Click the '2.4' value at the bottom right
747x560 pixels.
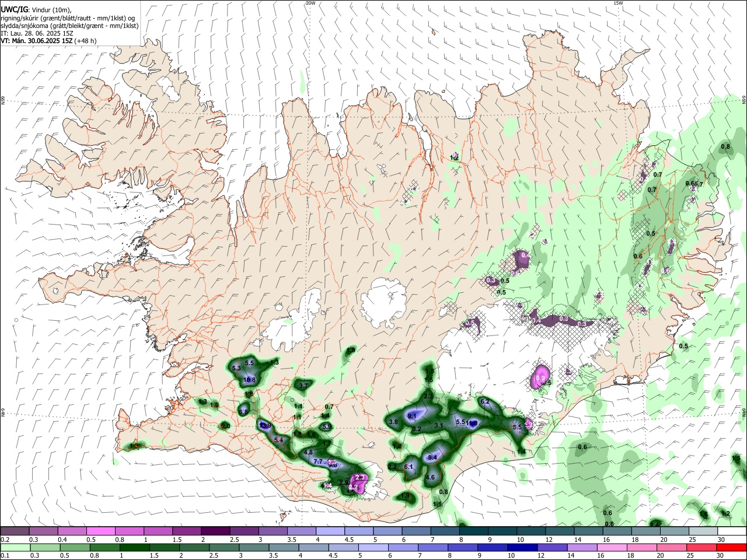click(x=655, y=524)
